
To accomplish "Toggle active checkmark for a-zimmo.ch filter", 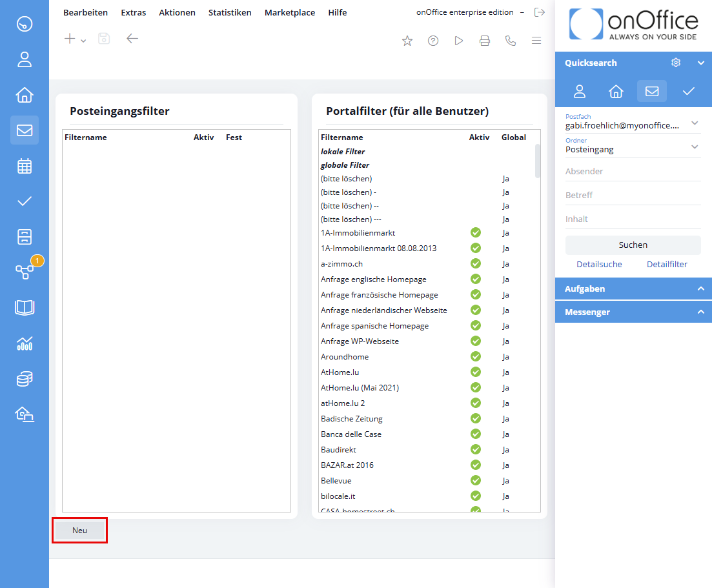I will point(476,263).
